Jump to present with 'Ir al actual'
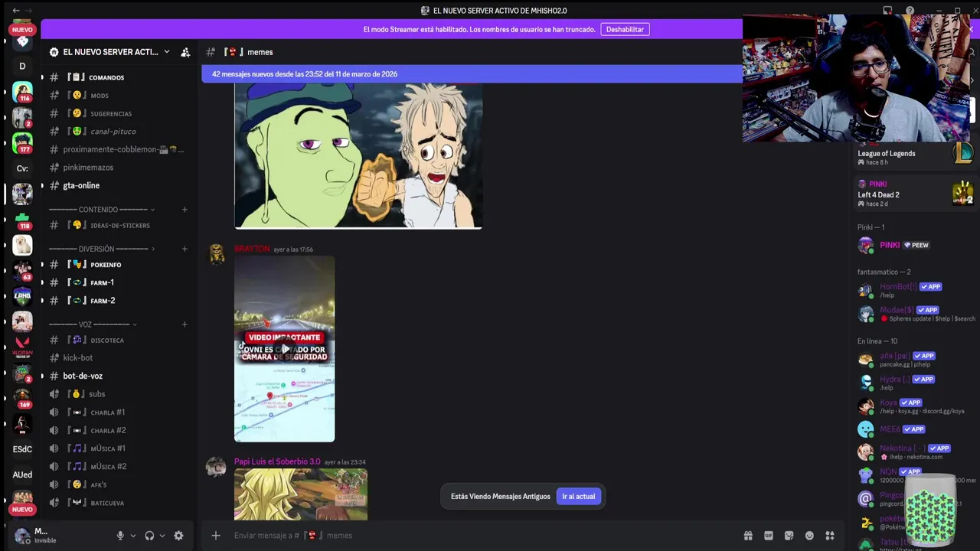980x551 pixels. point(579,496)
